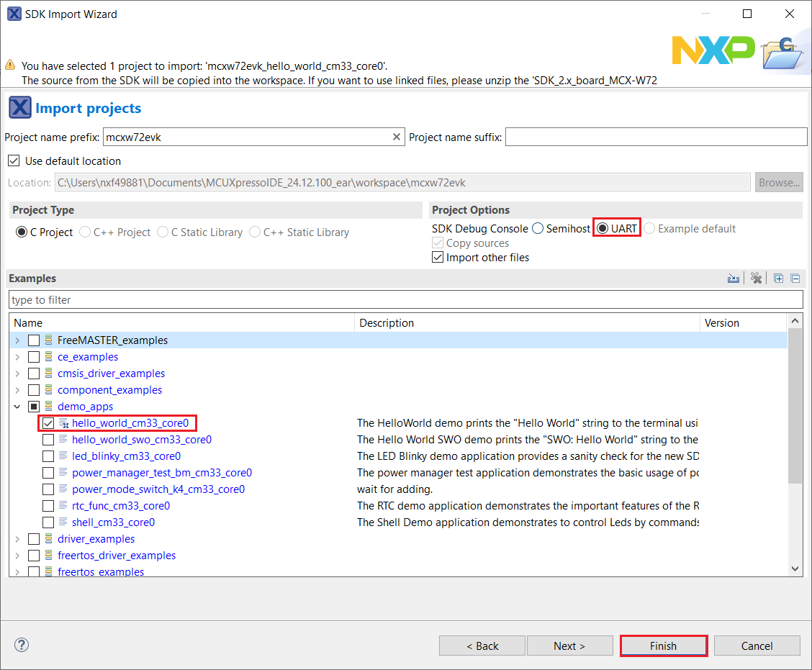Click the help question mark icon

[x=22, y=645]
